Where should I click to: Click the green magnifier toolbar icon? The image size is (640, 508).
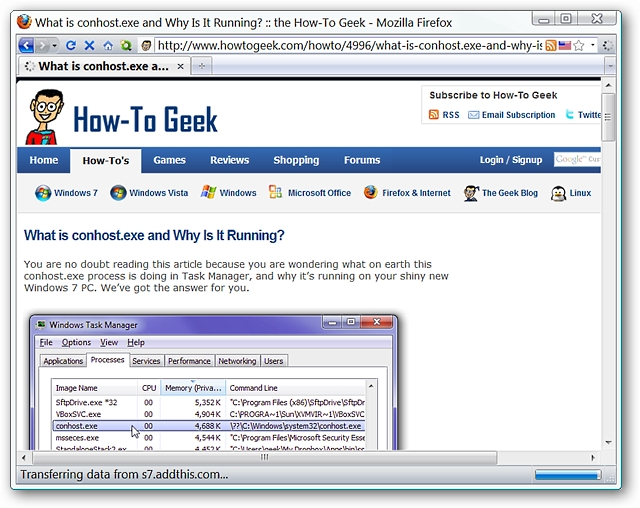tap(126, 45)
